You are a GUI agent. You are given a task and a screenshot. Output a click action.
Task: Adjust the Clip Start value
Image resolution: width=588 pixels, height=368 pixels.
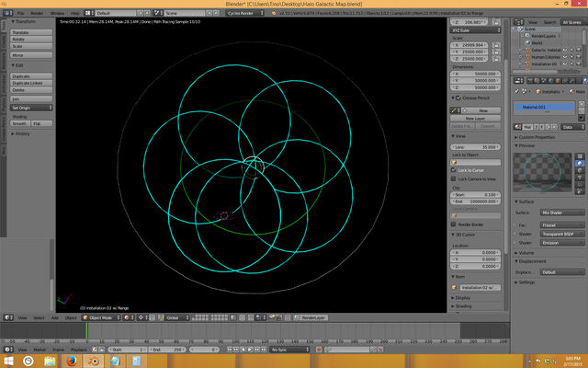pyautogui.click(x=475, y=195)
